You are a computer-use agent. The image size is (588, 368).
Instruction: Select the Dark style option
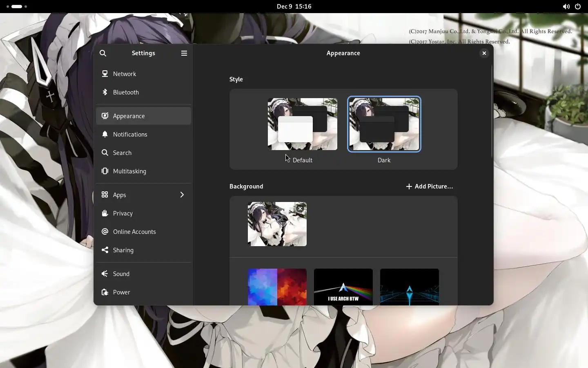(x=384, y=124)
